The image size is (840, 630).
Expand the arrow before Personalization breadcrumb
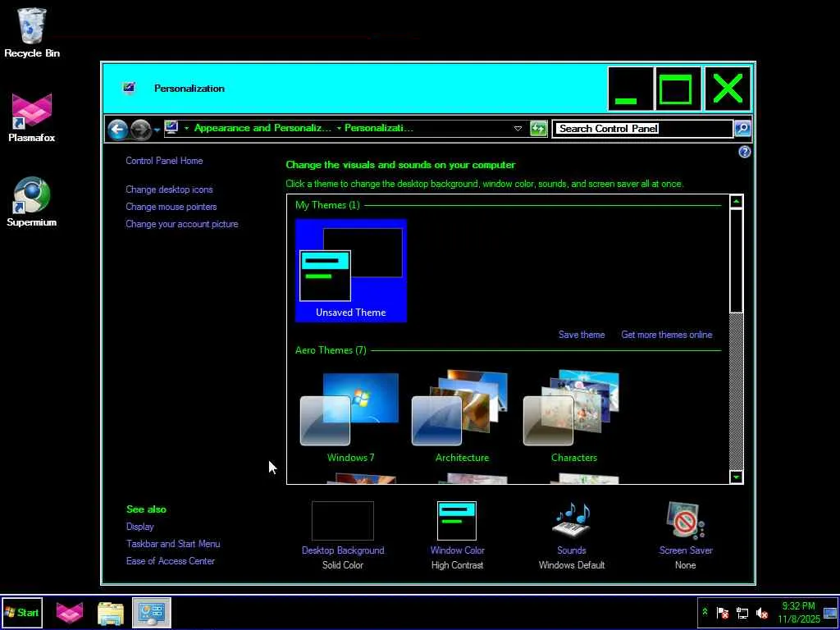click(339, 129)
